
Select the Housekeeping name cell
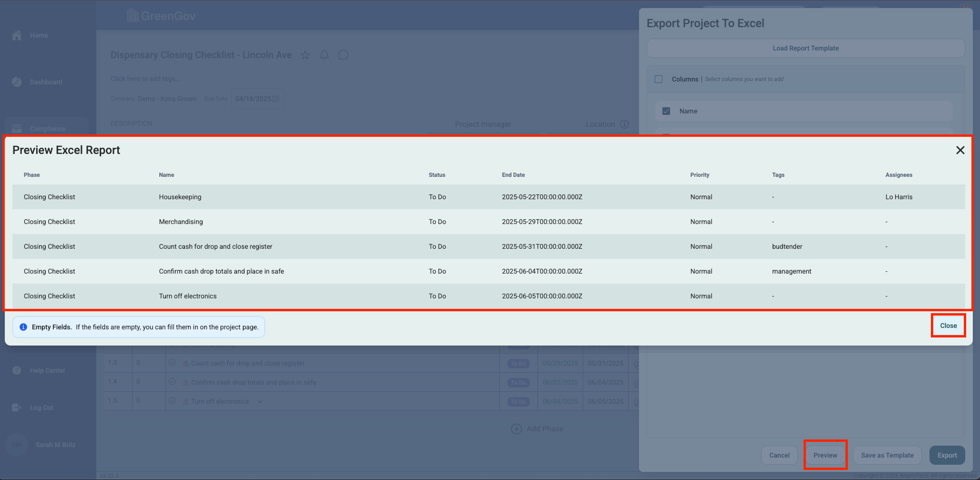180,197
